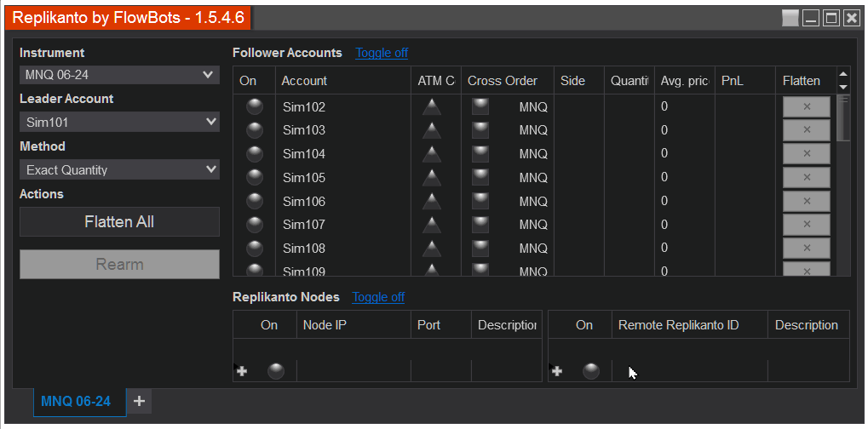Click the PnL column header
Image resolution: width=868 pixels, height=429 pixels.
745,81
